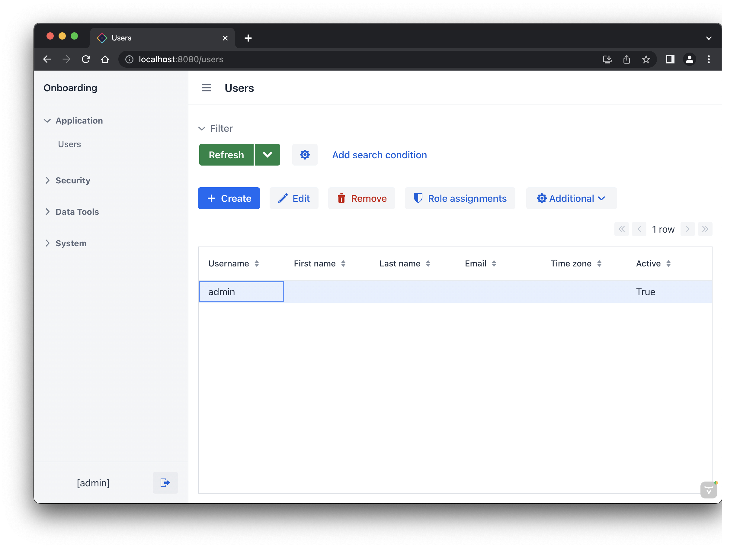Click the blue Create button
Viewport: 756px width, 548px height.
229,198
